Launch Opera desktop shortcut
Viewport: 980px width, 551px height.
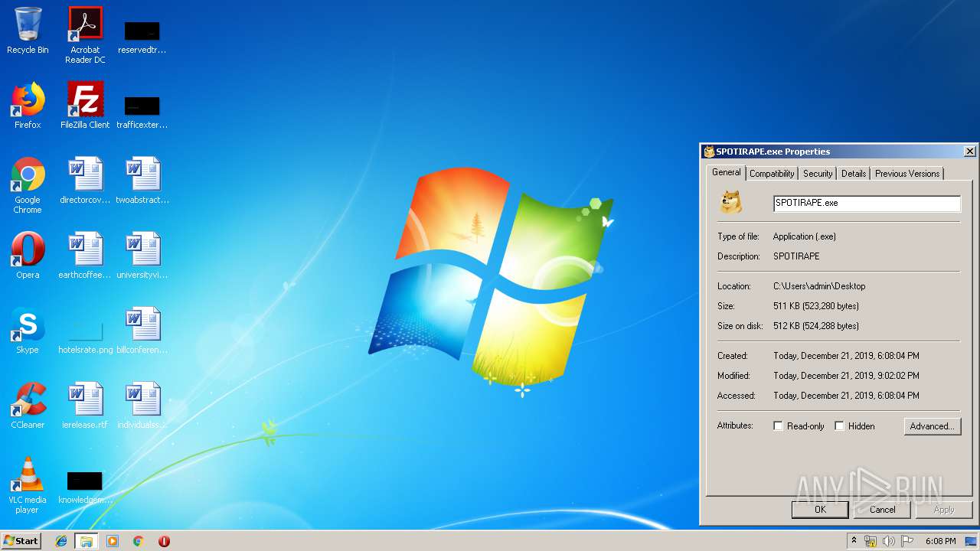click(x=28, y=256)
